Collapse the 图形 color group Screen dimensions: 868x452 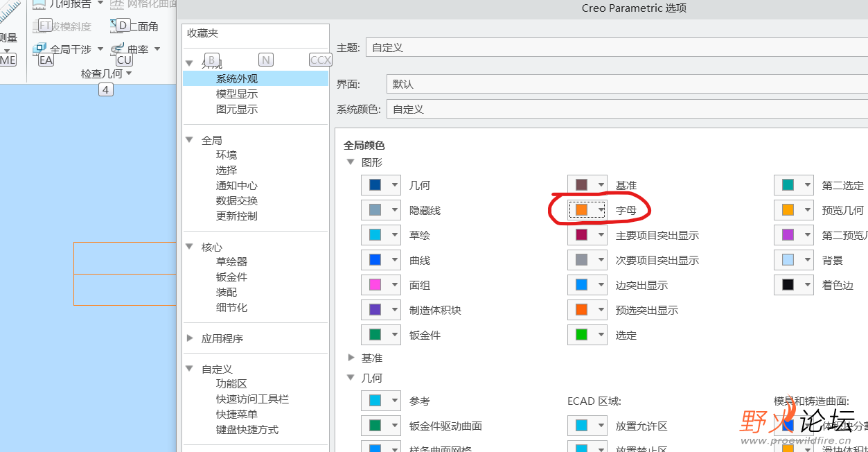(x=351, y=162)
